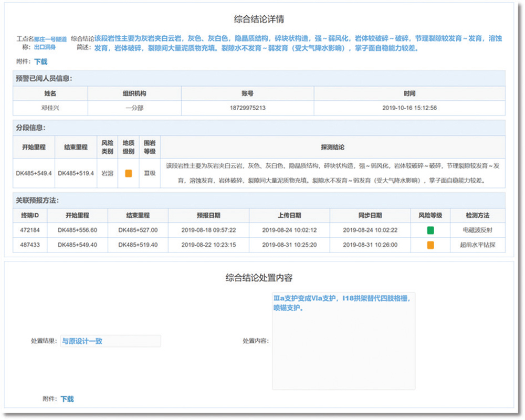The height and width of the screenshot is (420, 525).
Task: Click the orange 风险等级 indicator for terminal 487433
Action: 430,245
